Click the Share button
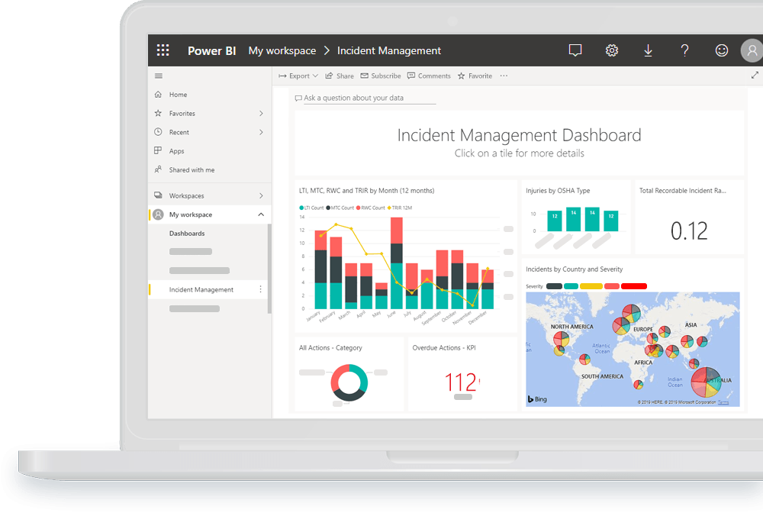Image resolution: width=763 pixels, height=532 pixels. (x=340, y=76)
